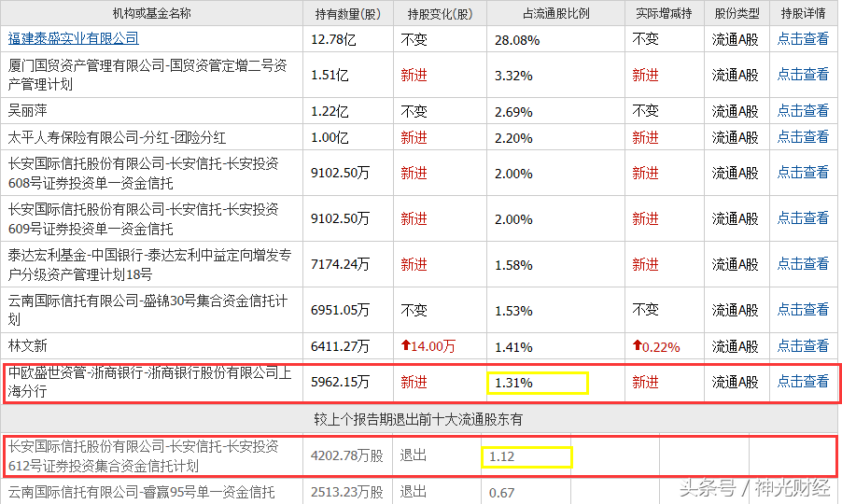Viewport: 842px width, 504px height.
Task: Select the 1.22亿 holding amount cell
Action: click(330, 112)
